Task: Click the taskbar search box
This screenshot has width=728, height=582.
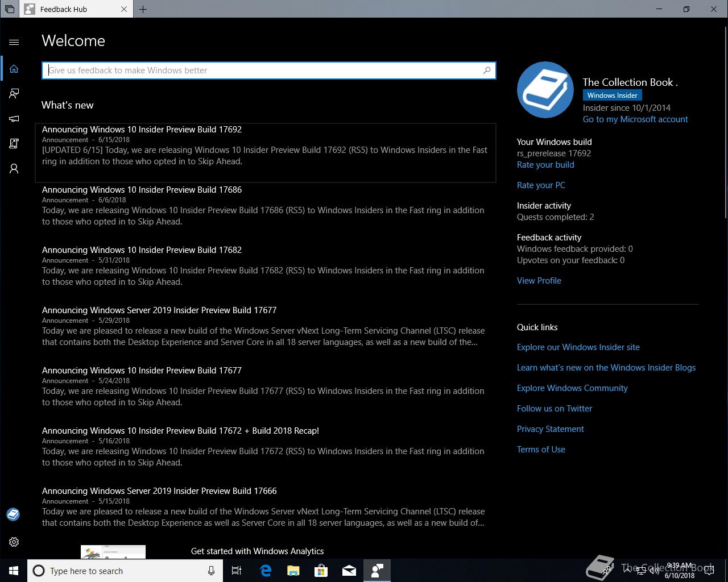Action: pos(125,571)
